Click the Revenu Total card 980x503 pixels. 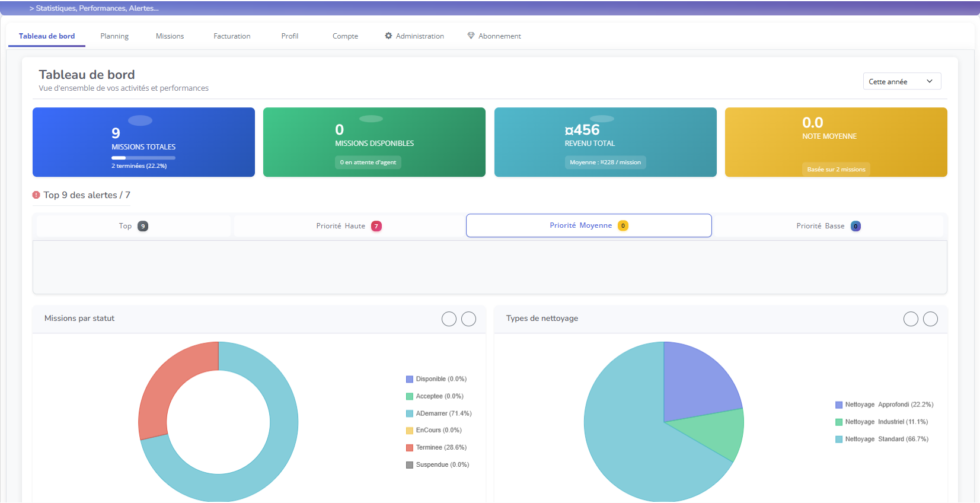(x=605, y=142)
